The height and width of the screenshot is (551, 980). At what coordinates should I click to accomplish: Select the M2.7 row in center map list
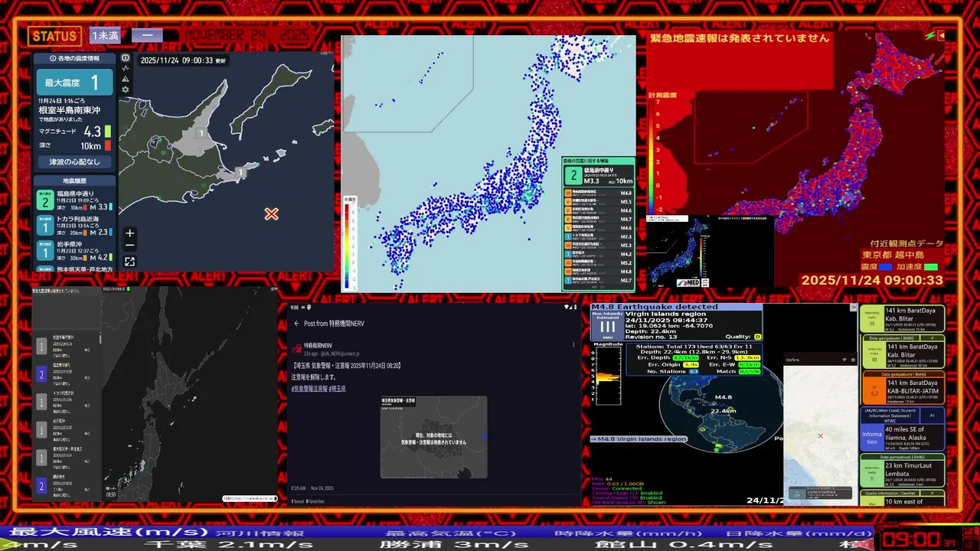click(599, 281)
